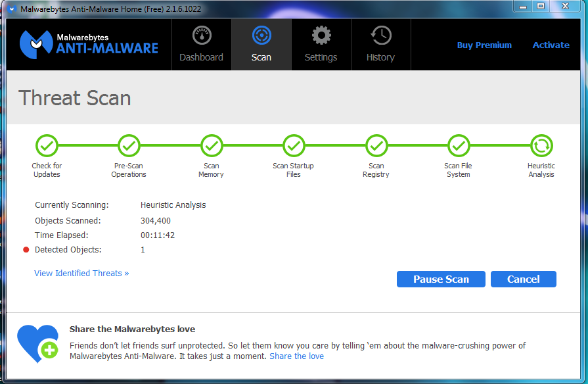Click the Settings gear icon
This screenshot has width=588, height=384.
tap(321, 36)
